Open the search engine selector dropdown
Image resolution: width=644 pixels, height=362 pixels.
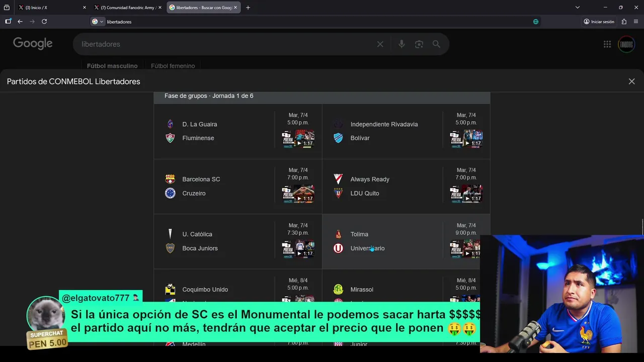pos(98,22)
